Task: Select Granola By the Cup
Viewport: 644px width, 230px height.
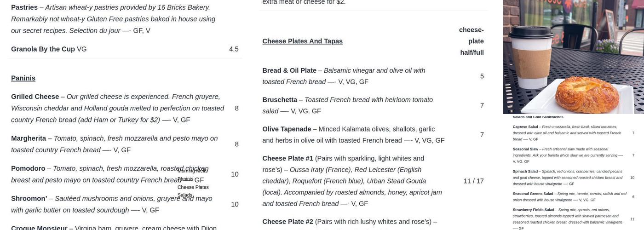Action: click(43, 49)
